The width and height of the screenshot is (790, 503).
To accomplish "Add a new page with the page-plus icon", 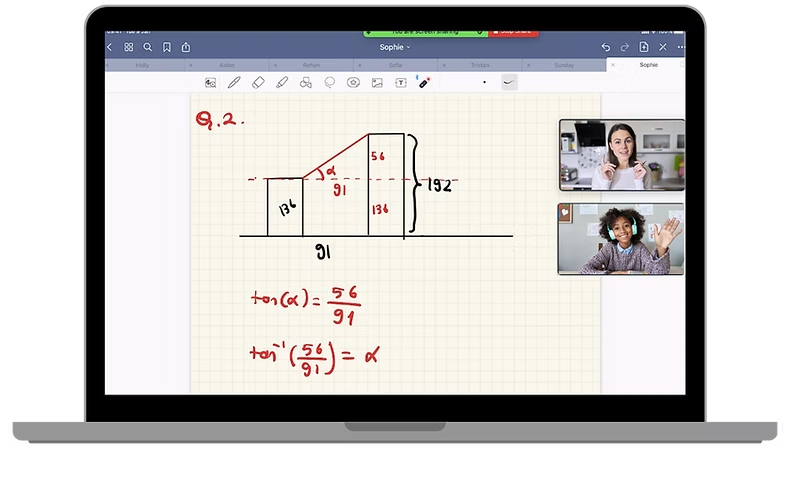I will (x=644, y=47).
